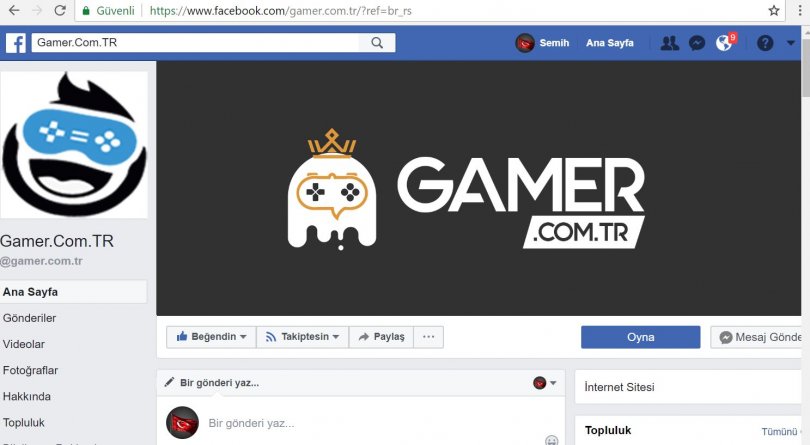
Task: Click the Mesaj Gönder button
Action: point(757,337)
